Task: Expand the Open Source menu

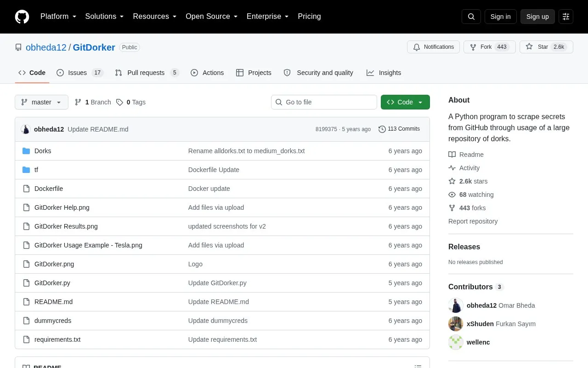Action: point(212,17)
